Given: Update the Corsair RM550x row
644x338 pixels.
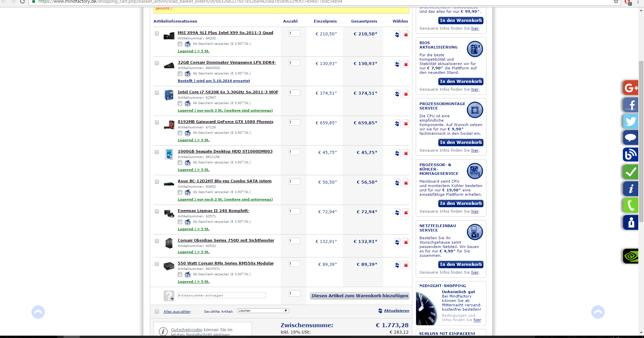Looking at the screenshot, I should point(397,265).
